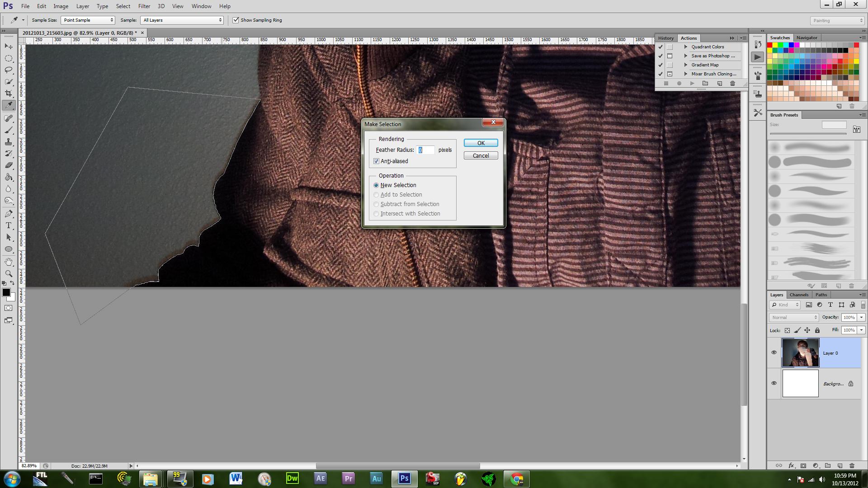
Task: Select the Pen tool
Action: 9,214
